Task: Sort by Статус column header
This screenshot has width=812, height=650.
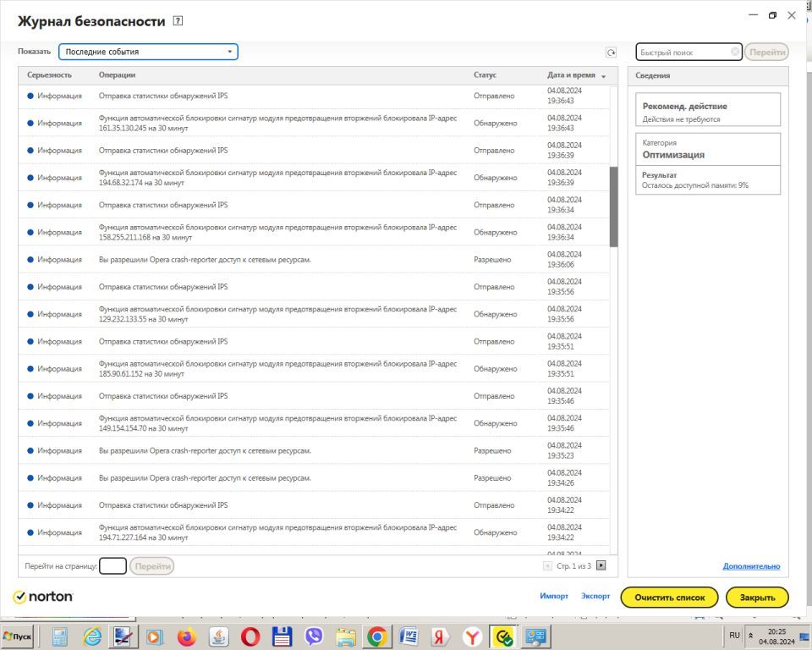Action: tap(485, 75)
